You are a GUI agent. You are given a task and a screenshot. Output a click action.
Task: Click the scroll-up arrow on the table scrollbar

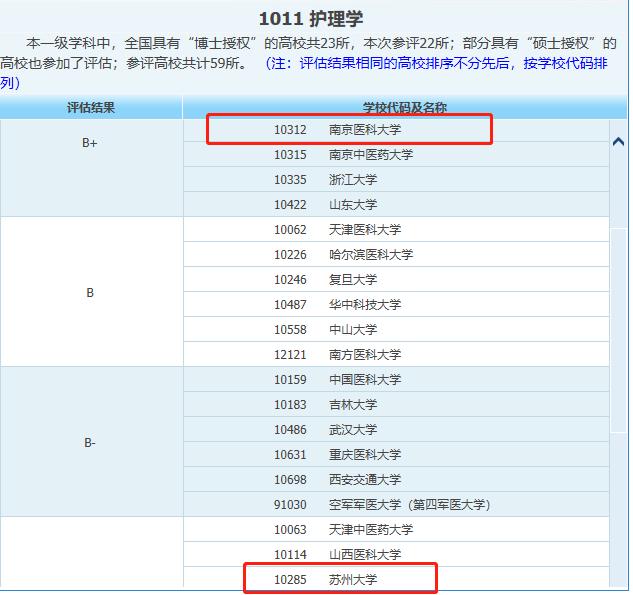tap(618, 142)
